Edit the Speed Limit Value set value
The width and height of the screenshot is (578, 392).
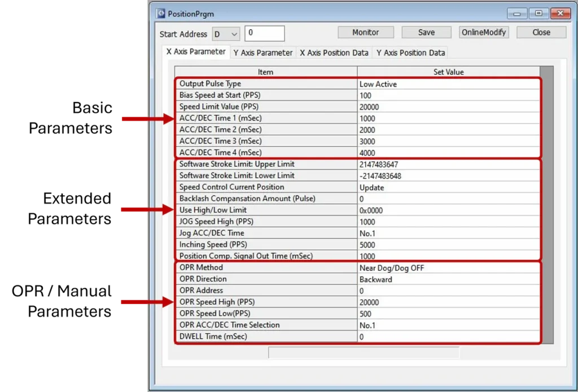(x=448, y=107)
